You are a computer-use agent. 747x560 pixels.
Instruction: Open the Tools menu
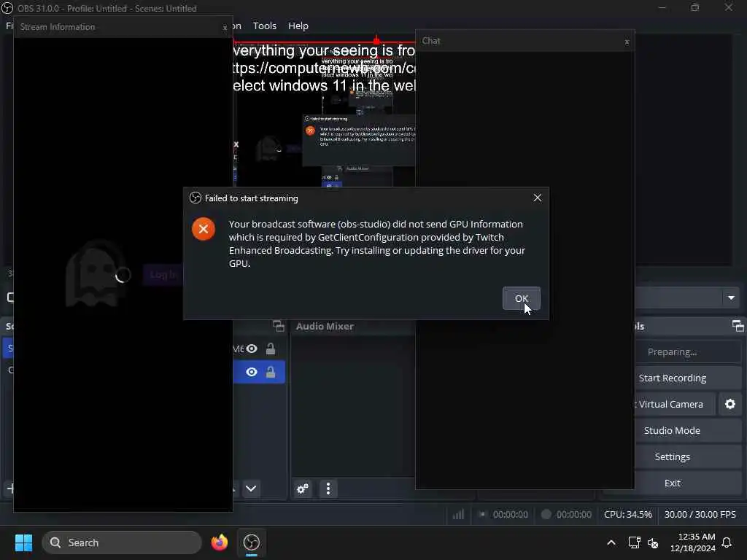[x=264, y=26]
